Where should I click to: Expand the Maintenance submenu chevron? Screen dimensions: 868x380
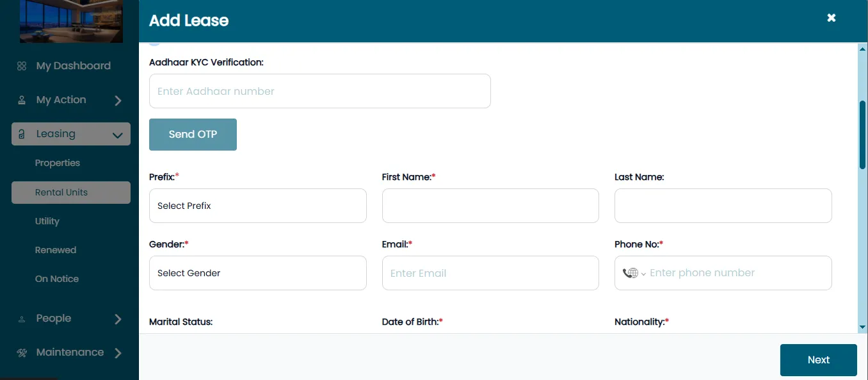(x=118, y=353)
